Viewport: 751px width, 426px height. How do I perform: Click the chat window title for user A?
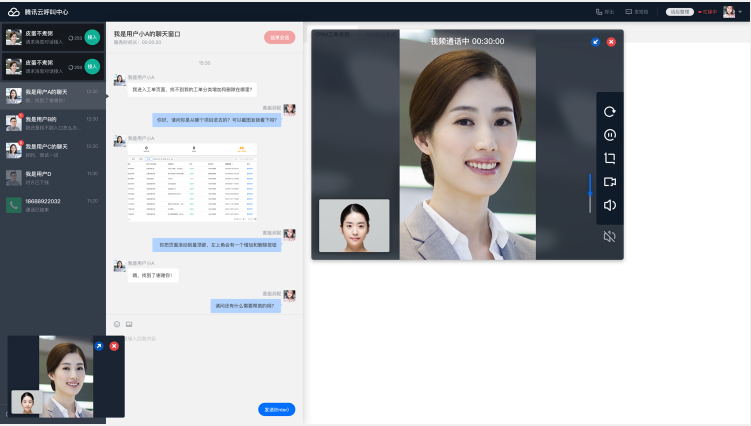(147, 34)
